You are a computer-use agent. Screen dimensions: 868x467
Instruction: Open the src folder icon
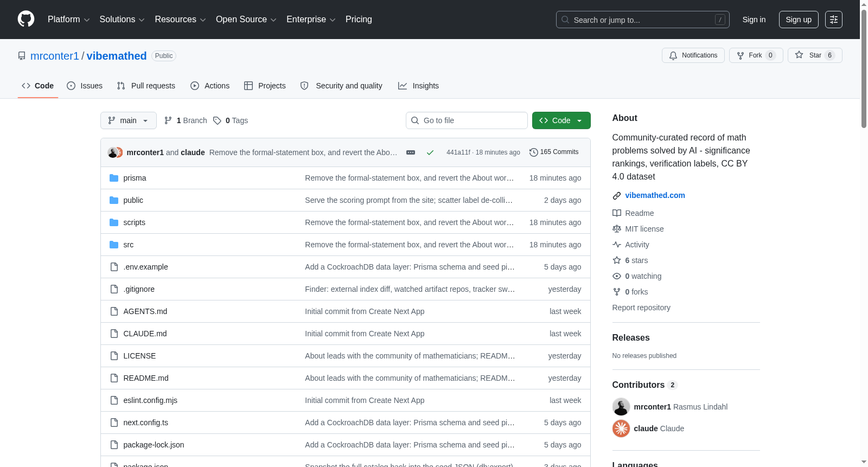pos(114,245)
